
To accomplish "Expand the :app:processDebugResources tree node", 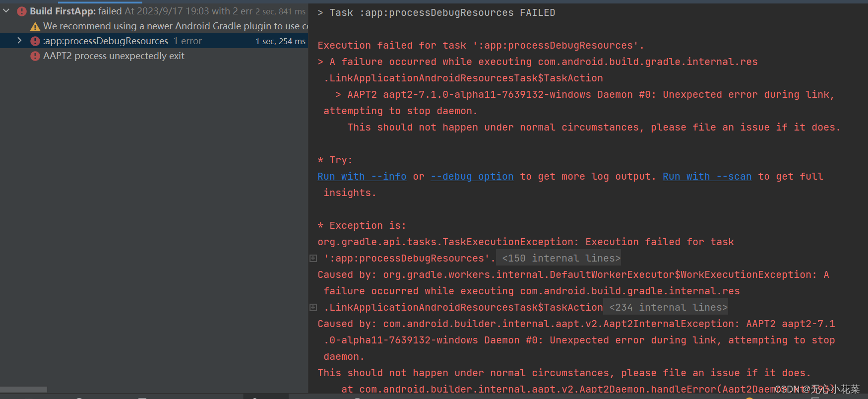I will 19,41.
